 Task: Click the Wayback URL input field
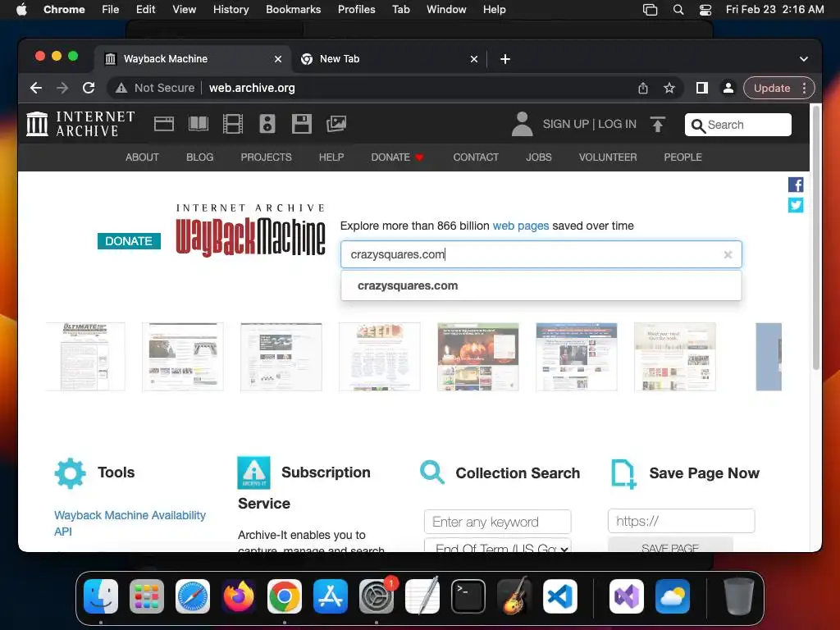(x=541, y=254)
